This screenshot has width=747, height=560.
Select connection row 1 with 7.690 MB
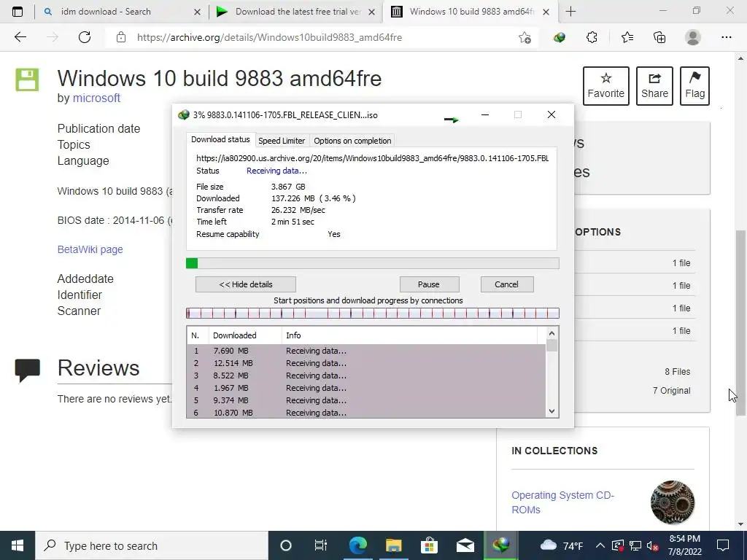366,351
